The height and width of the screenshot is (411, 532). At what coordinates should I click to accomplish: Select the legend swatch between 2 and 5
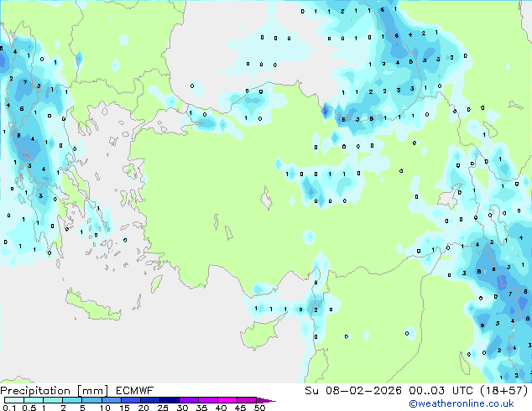coord(72,400)
